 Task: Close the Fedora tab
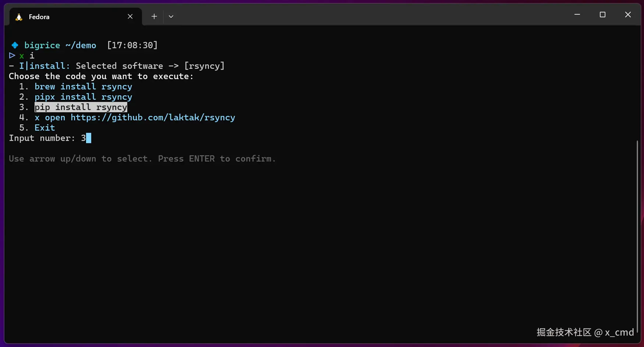pyautogui.click(x=130, y=17)
